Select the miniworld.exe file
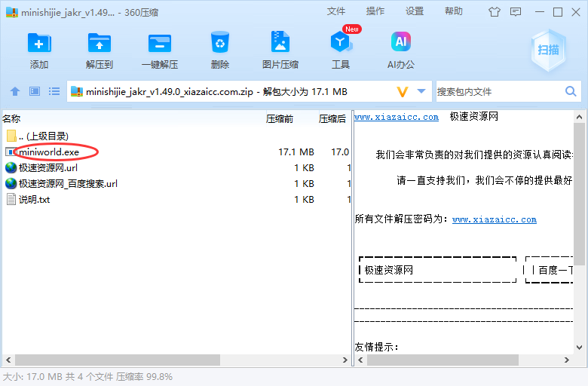The width and height of the screenshot is (588, 386). click(x=49, y=152)
